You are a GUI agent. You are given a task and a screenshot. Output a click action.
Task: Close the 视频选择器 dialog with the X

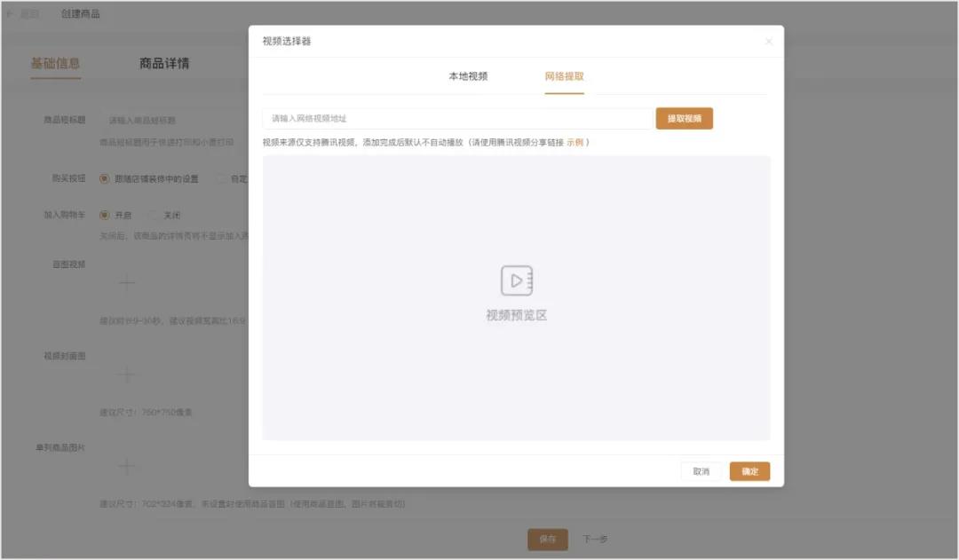tap(769, 42)
